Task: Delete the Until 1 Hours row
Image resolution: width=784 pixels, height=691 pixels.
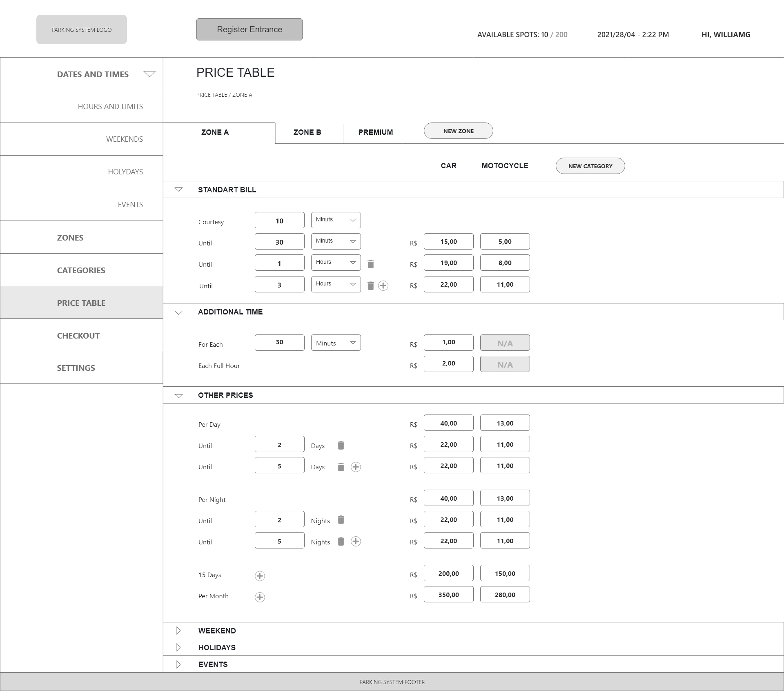Action: [371, 264]
